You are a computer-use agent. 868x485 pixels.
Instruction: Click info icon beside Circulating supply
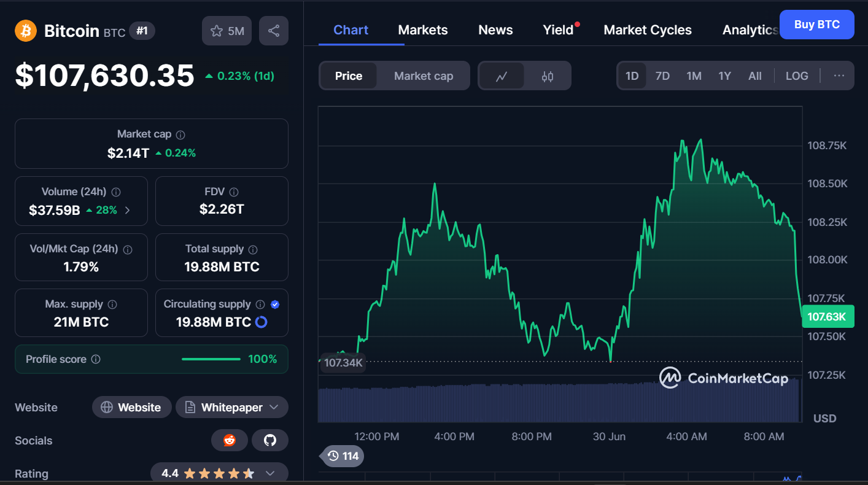[x=260, y=305]
